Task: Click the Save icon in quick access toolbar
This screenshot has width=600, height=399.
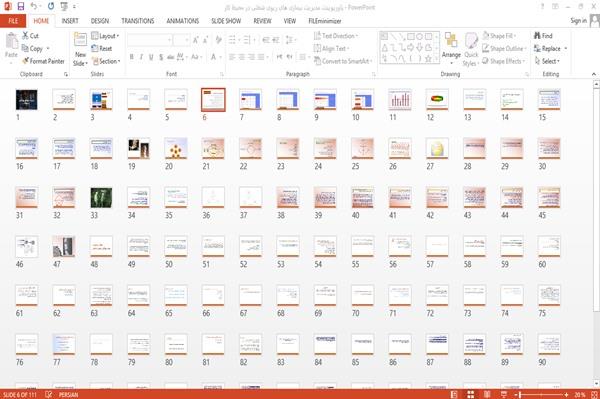Action: pyautogui.click(x=21, y=7)
